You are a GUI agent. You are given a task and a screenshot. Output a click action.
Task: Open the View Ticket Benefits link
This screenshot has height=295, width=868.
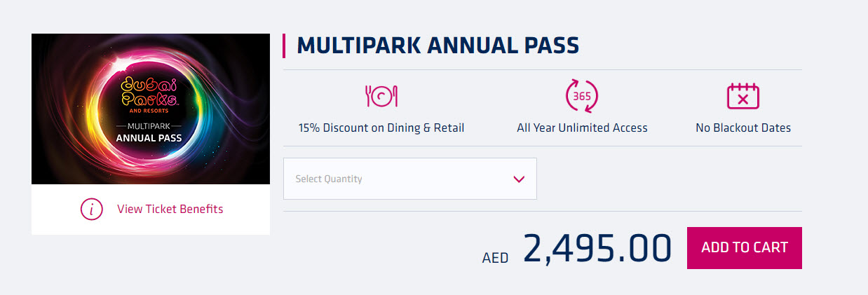click(170, 209)
